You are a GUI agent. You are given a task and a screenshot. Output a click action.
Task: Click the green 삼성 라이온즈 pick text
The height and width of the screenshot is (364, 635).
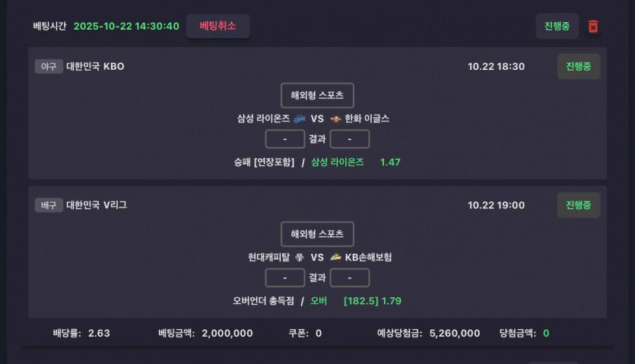click(x=338, y=162)
